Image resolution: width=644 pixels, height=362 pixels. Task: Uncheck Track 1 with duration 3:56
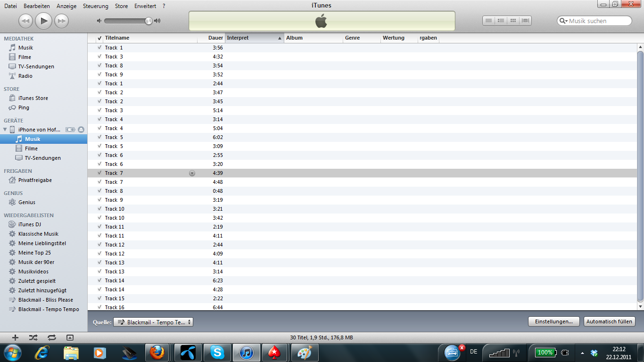(99, 48)
